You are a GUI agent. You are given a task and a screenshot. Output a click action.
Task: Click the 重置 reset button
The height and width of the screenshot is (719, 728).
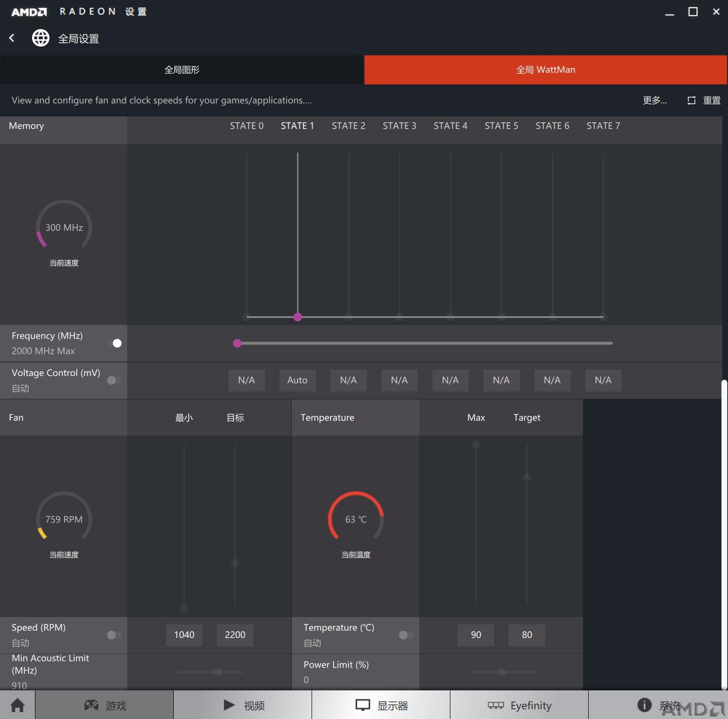(x=711, y=100)
